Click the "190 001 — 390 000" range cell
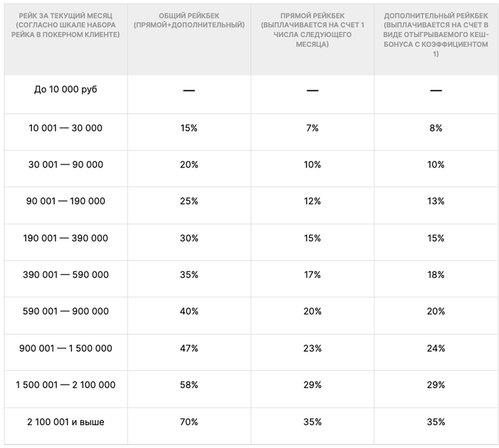The height and width of the screenshot is (448, 499). (66, 238)
